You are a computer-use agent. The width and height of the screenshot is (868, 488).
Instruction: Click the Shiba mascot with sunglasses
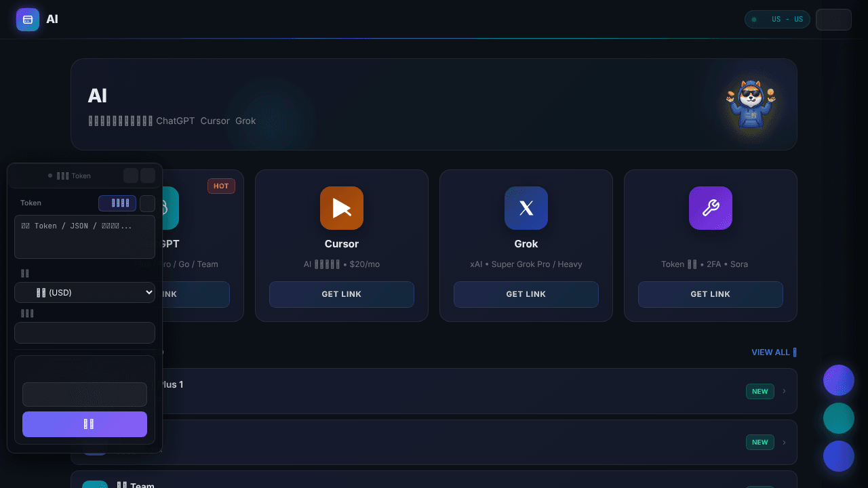click(x=751, y=104)
